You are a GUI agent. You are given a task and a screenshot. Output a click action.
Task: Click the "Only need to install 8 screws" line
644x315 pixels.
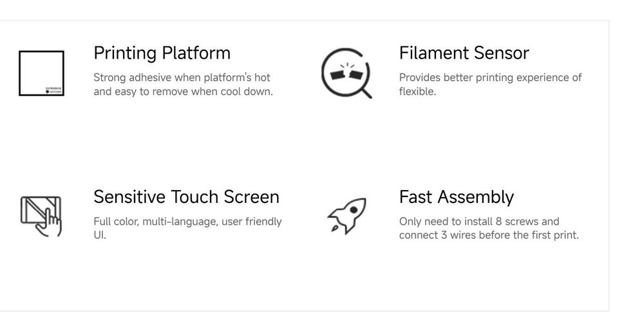pos(479,222)
